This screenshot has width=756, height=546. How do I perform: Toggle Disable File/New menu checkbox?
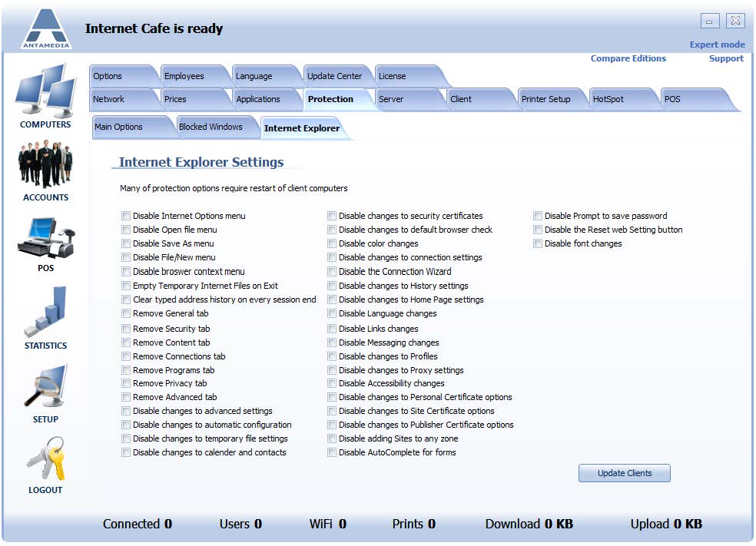126,257
